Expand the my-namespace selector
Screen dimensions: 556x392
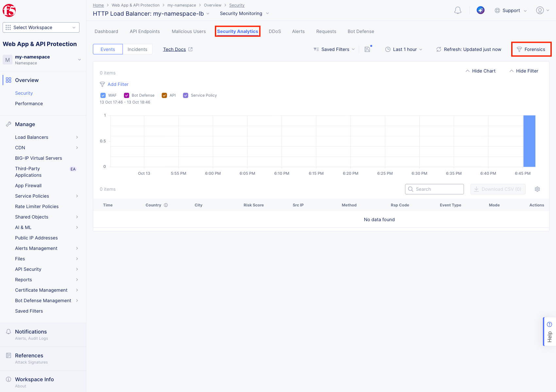43,59
